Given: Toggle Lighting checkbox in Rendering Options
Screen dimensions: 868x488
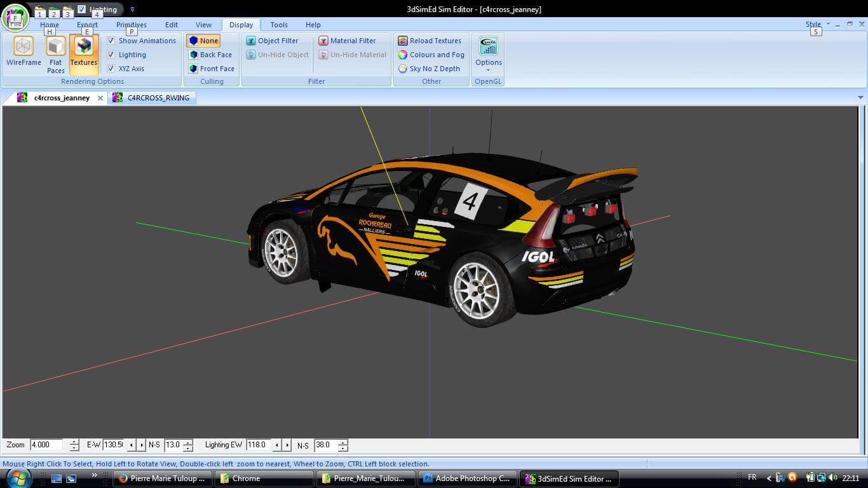Looking at the screenshot, I should pos(111,55).
